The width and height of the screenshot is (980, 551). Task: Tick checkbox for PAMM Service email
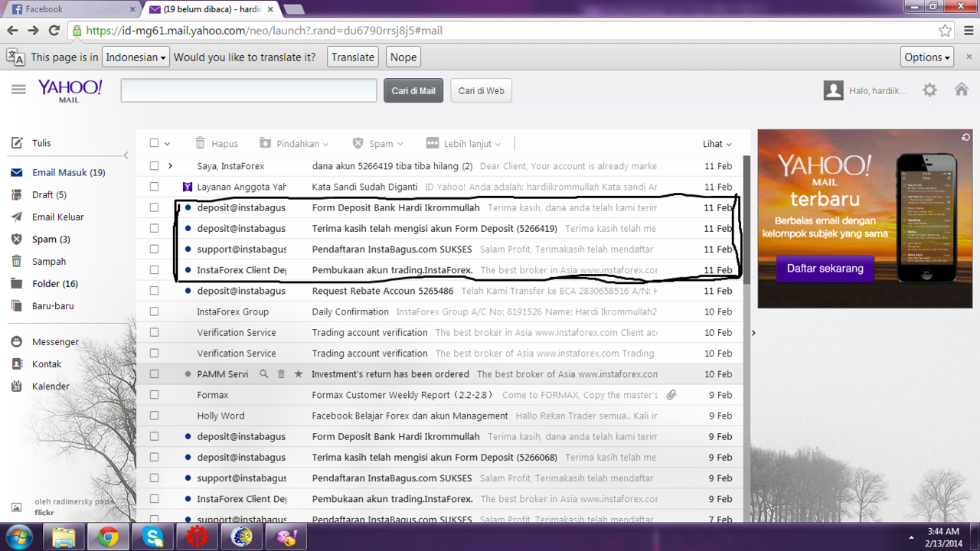(155, 374)
